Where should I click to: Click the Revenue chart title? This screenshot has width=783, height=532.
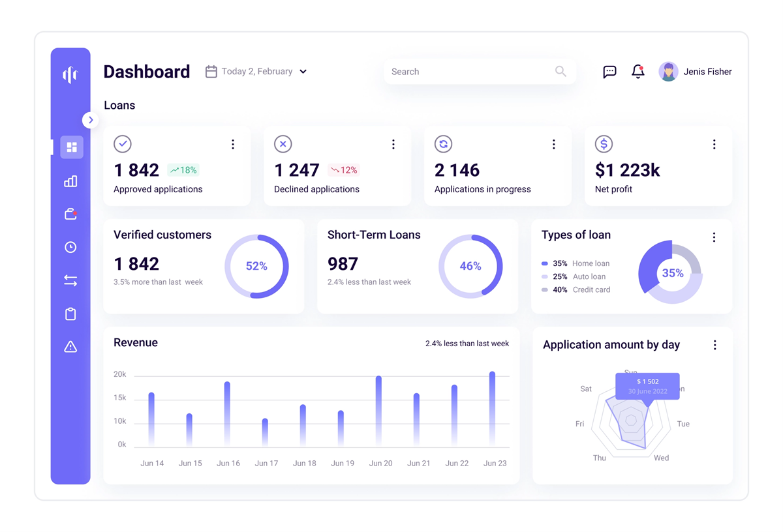tap(136, 342)
